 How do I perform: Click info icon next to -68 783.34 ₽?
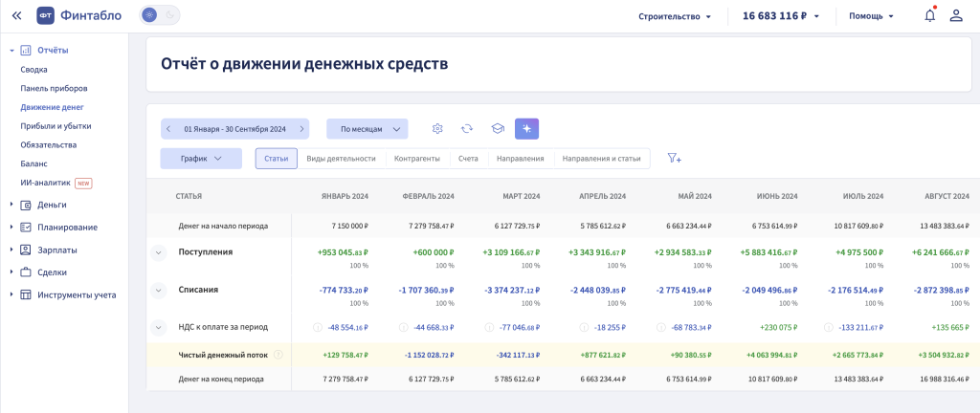pyautogui.click(x=661, y=327)
